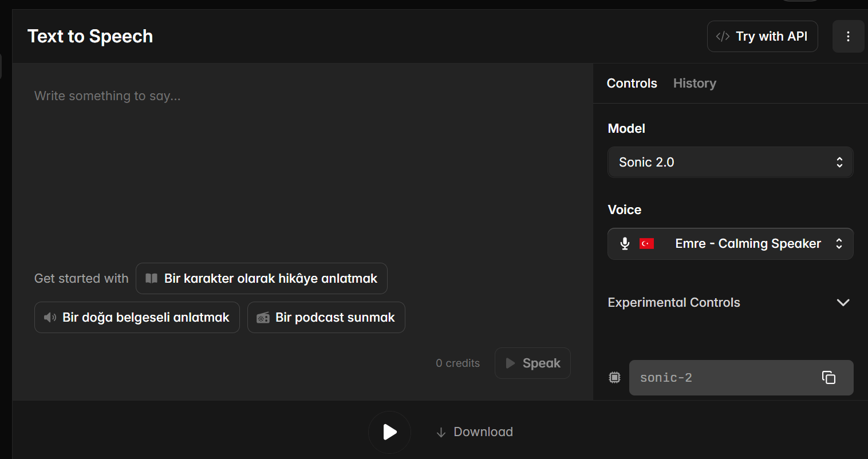Copy the sonic-2 model ID
868x459 pixels.
pos(828,378)
